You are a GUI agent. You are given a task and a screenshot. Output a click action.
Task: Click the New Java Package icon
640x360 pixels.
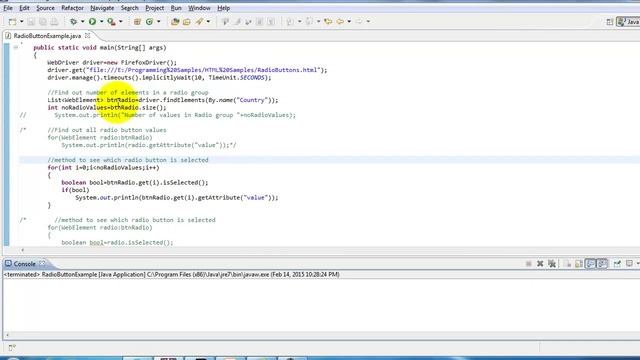[137, 22]
